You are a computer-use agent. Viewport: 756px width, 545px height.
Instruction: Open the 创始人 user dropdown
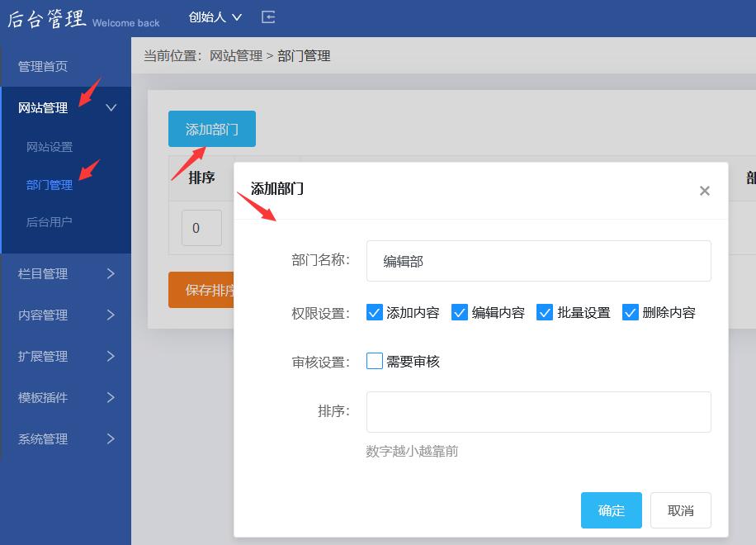coord(215,17)
